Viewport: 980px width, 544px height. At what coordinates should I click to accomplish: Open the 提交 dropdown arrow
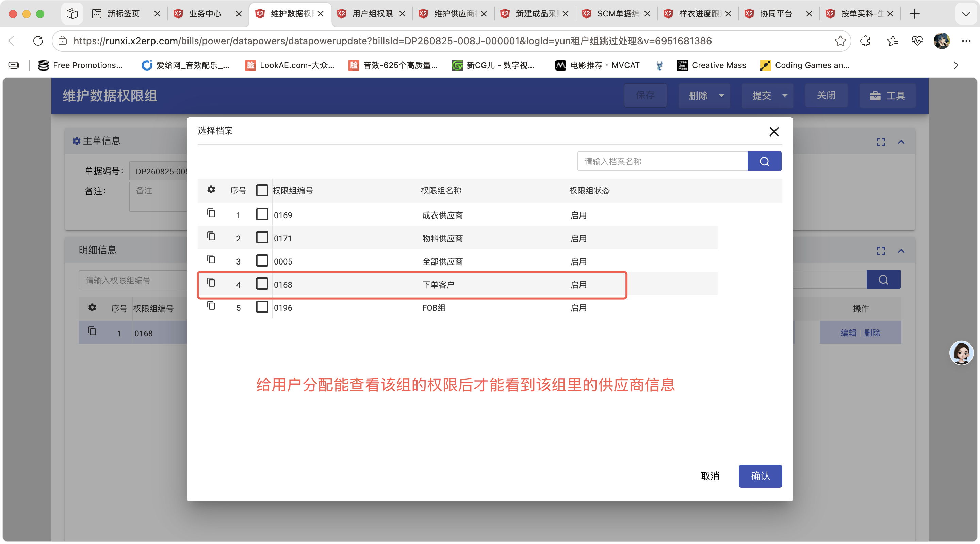pyautogui.click(x=784, y=96)
